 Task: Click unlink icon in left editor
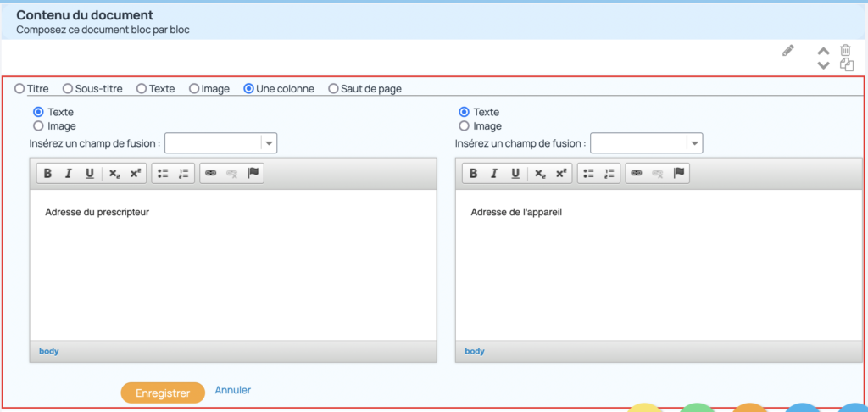(232, 173)
